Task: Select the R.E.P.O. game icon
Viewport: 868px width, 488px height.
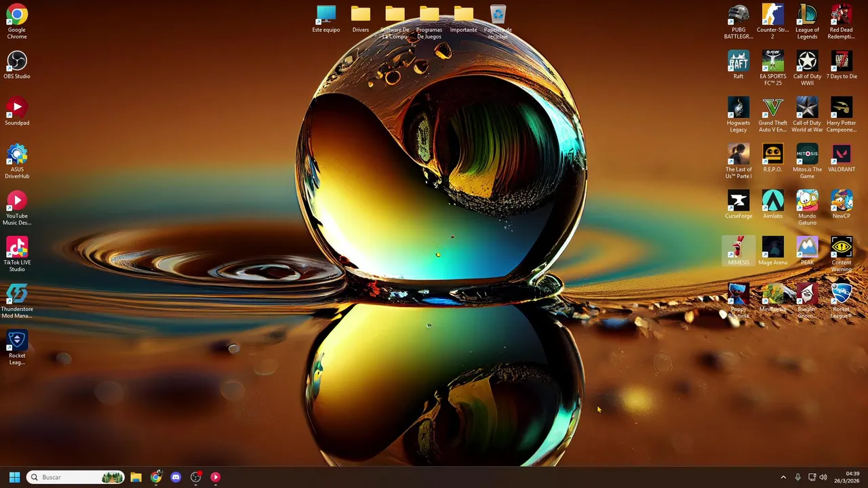Action: point(772,159)
